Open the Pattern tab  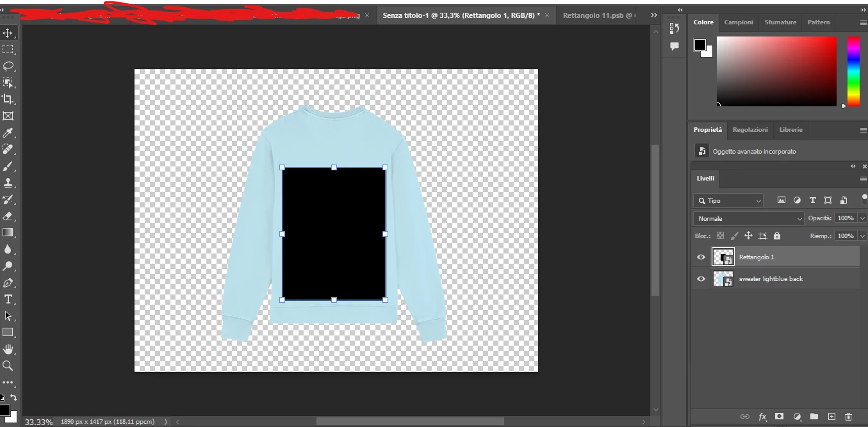[819, 22]
